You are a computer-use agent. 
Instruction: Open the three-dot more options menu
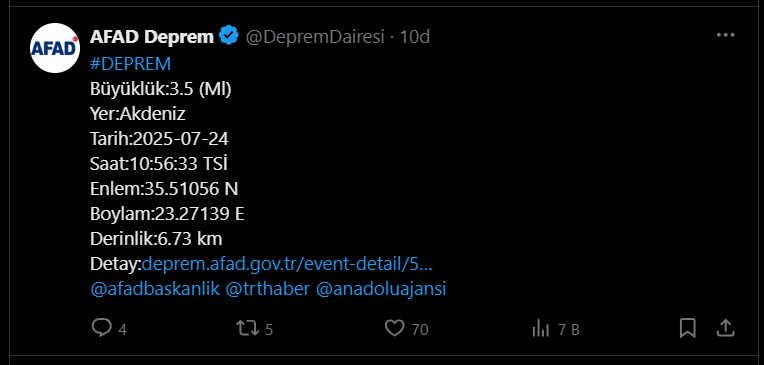tap(726, 35)
